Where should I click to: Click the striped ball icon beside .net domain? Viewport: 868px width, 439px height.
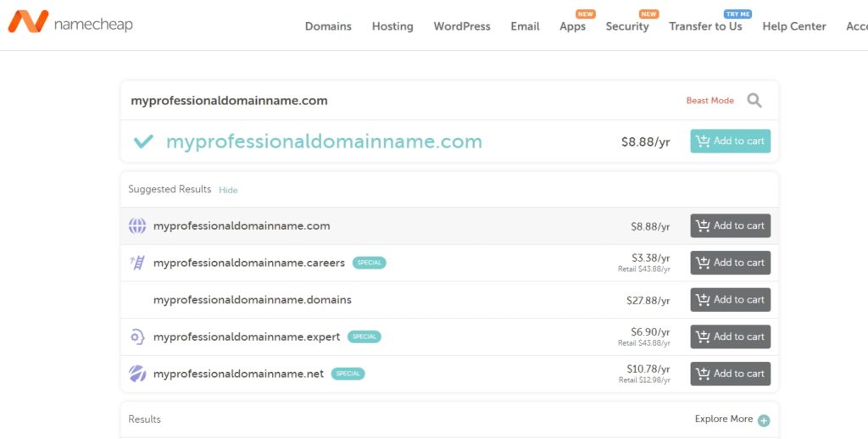click(x=137, y=374)
